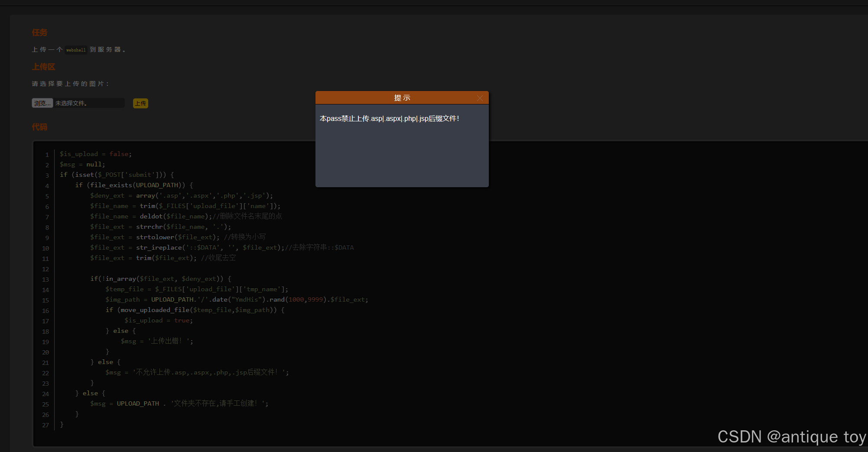
Task: Click the 上传区 heading
Action: 43,67
